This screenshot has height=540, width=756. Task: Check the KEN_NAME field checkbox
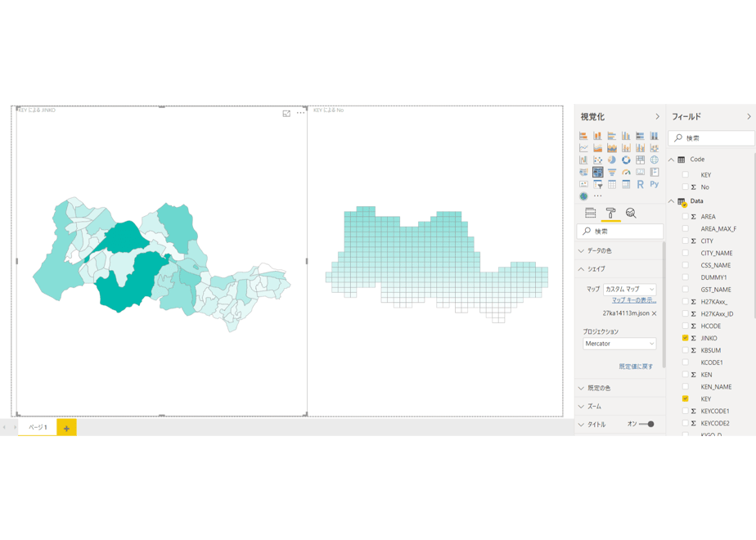(685, 387)
